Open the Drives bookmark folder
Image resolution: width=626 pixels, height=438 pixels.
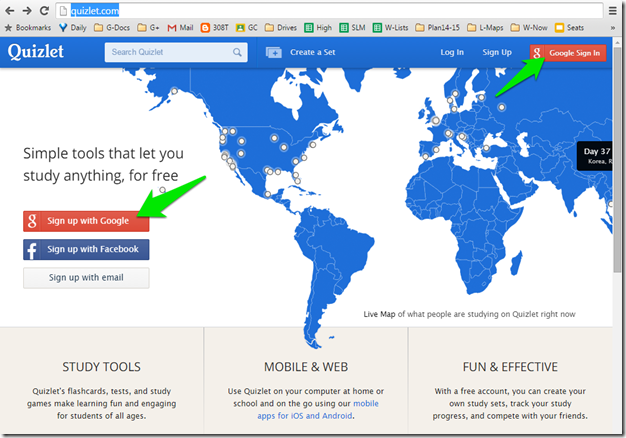(x=281, y=28)
